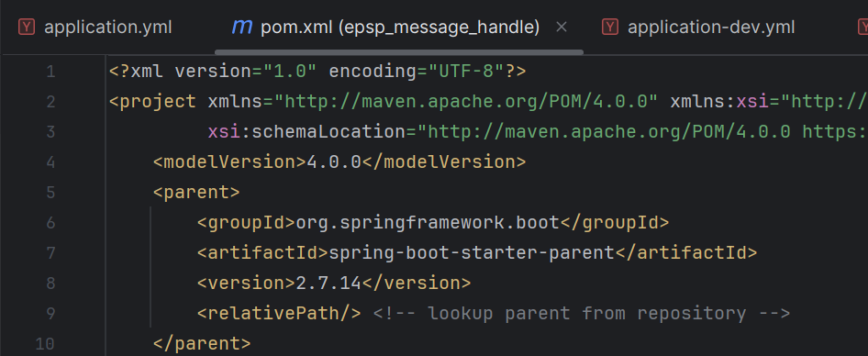Open the application-dev.yml tab
Viewport: 868px width, 356px height.
(698, 28)
